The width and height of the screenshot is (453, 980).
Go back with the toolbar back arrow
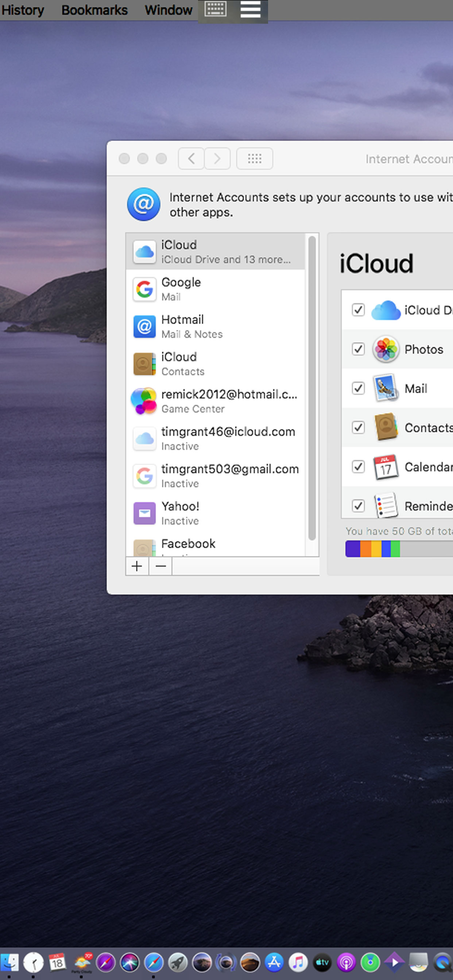coord(191,158)
